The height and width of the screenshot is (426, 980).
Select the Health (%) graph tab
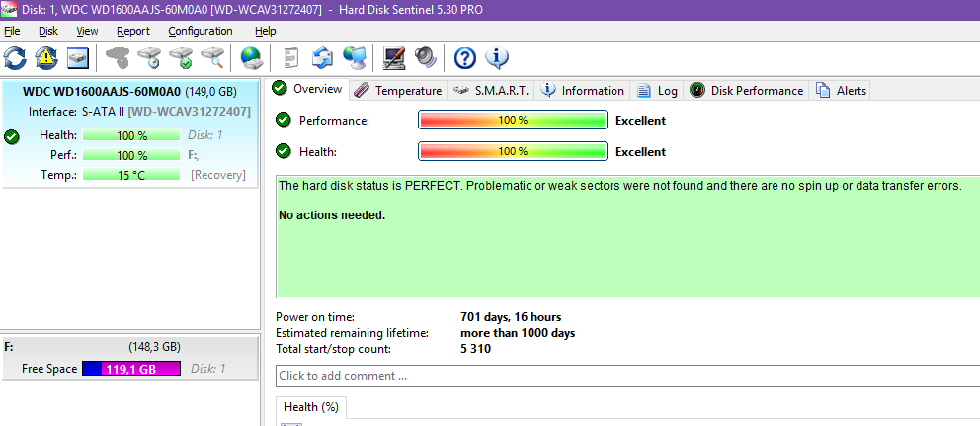coord(310,407)
